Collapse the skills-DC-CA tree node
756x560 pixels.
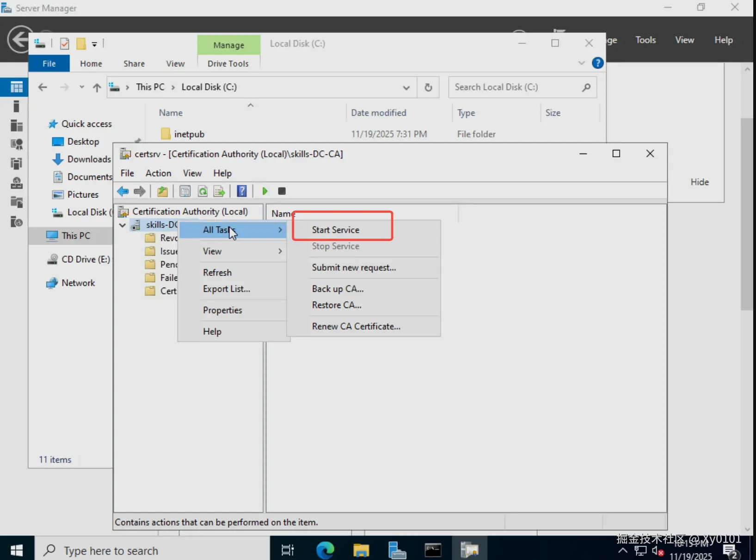[123, 225]
